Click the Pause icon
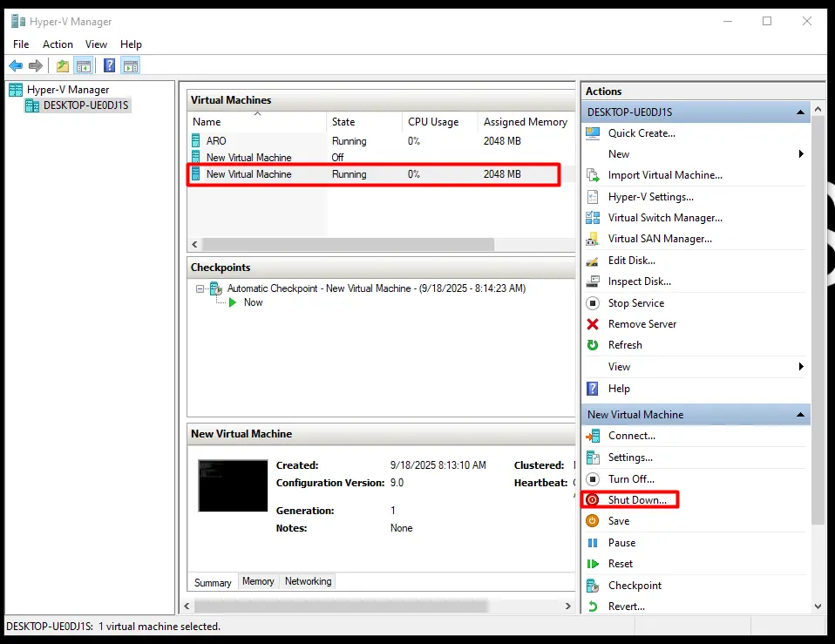Viewport: 835px width, 644px height. click(x=593, y=543)
